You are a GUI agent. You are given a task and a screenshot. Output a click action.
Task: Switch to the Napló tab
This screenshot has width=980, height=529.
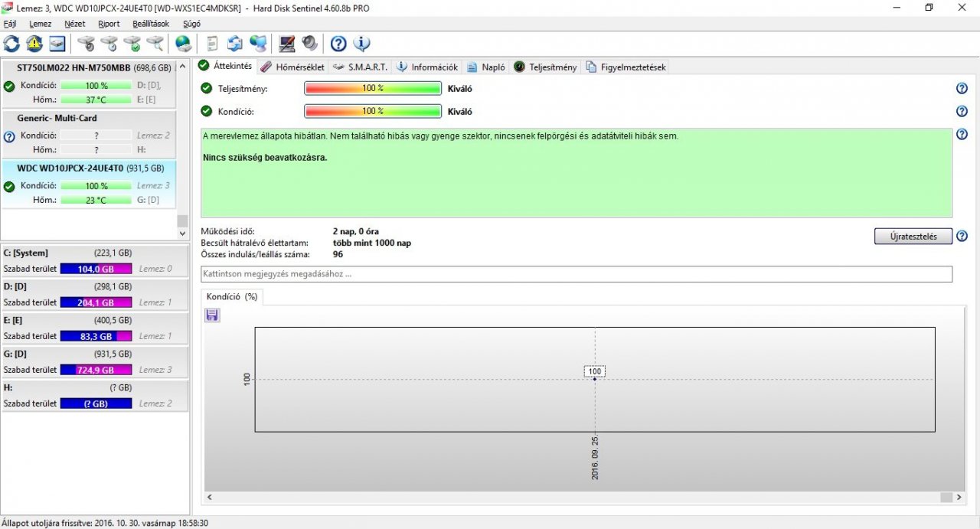point(486,67)
